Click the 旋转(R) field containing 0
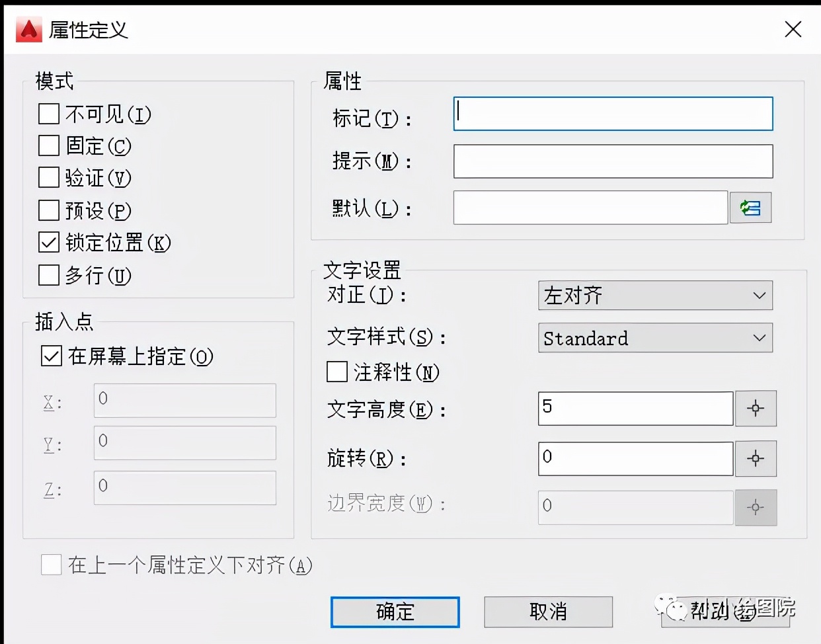 click(x=636, y=459)
